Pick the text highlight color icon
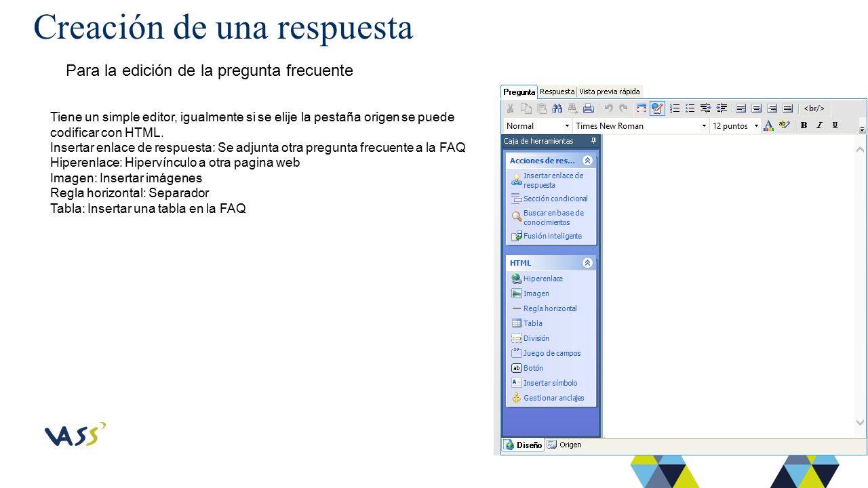This screenshot has width=868, height=488. (785, 125)
